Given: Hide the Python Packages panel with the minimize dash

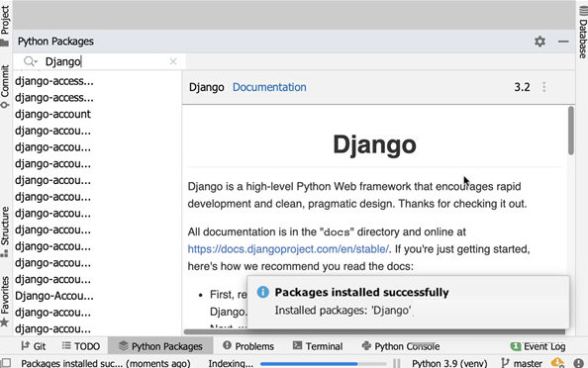Looking at the screenshot, I should 563,42.
